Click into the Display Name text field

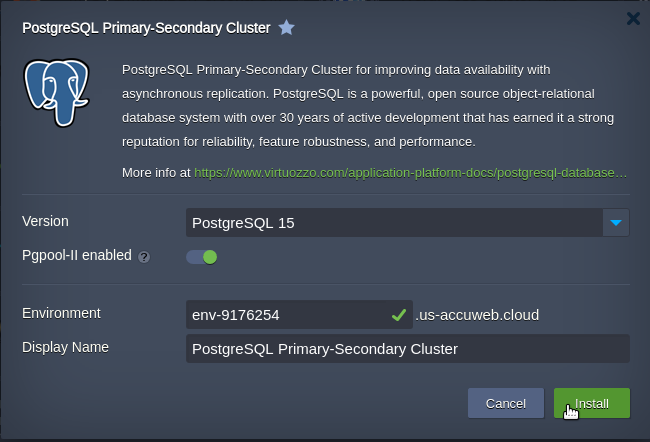click(x=407, y=349)
